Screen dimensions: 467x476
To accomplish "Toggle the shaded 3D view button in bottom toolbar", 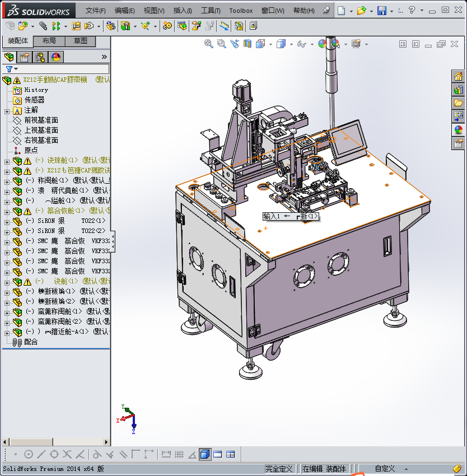I will (205, 454).
